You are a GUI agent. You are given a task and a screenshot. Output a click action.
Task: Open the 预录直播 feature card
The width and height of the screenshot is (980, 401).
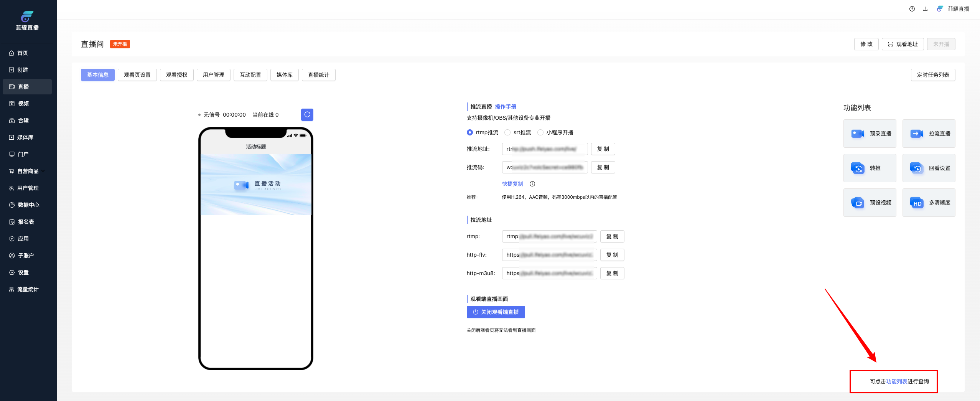coord(870,134)
